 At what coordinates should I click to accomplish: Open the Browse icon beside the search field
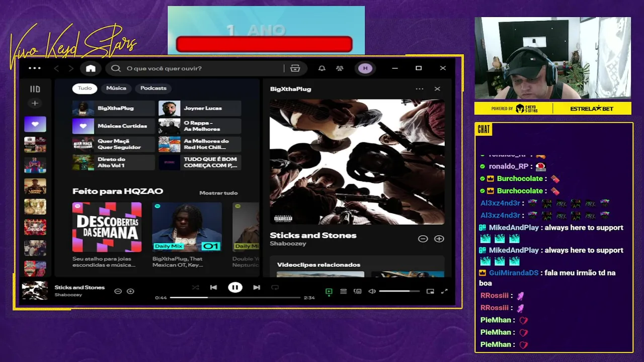click(x=295, y=68)
